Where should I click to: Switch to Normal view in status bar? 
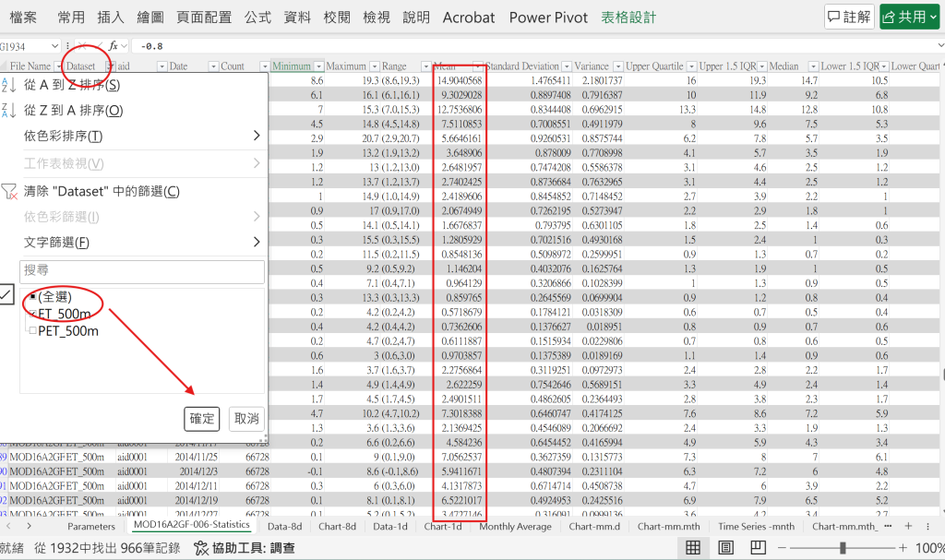coord(693,547)
